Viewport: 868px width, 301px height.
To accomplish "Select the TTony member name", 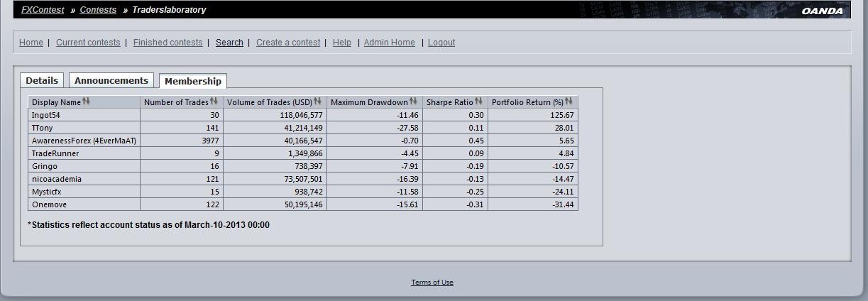I will [42, 128].
